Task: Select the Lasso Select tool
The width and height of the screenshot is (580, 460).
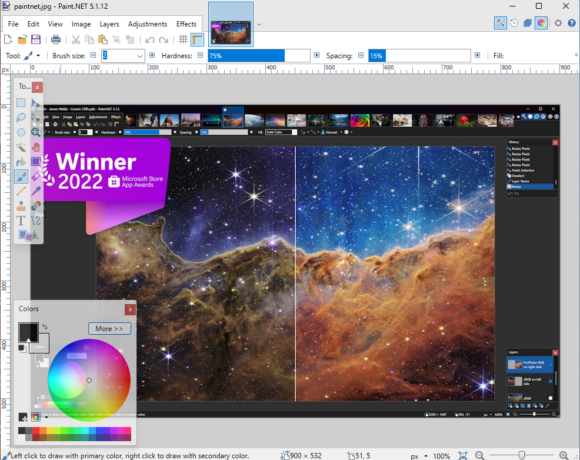Action: (x=21, y=117)
